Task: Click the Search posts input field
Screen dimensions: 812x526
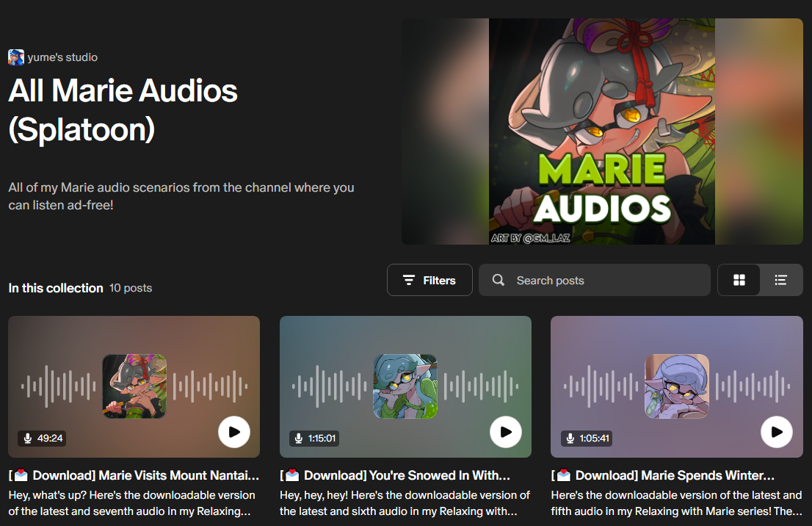Action: [x=594, y=280]
